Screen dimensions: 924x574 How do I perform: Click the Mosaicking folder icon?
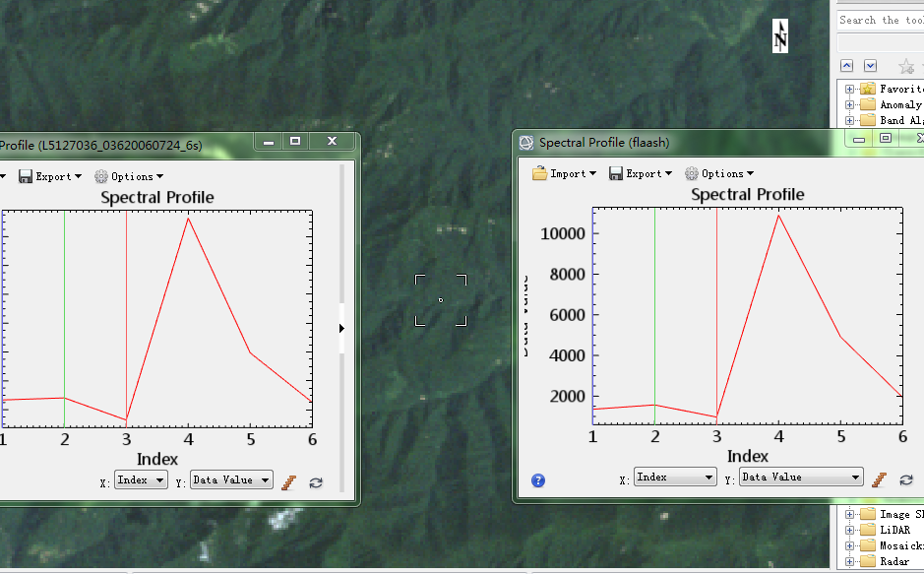(x=868, y=545)
